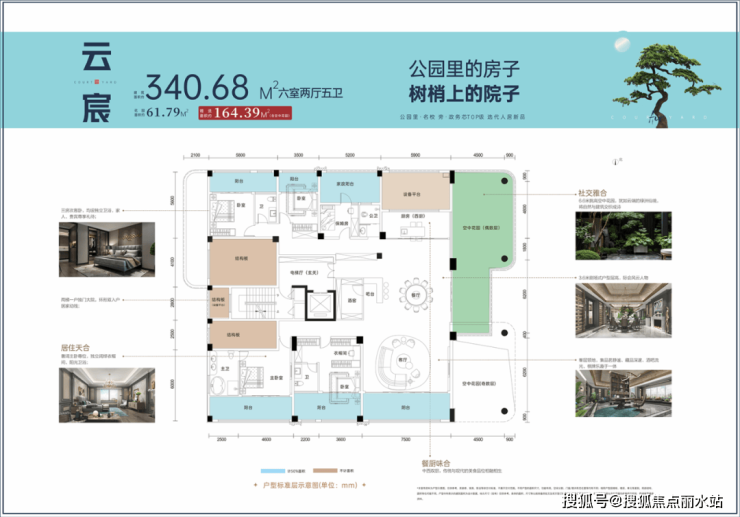Viewport: 740px width, 517px height.
Task: Click the 搜狐号@搜狐焦点丽水站 watermark
Action: coord(642,500)
